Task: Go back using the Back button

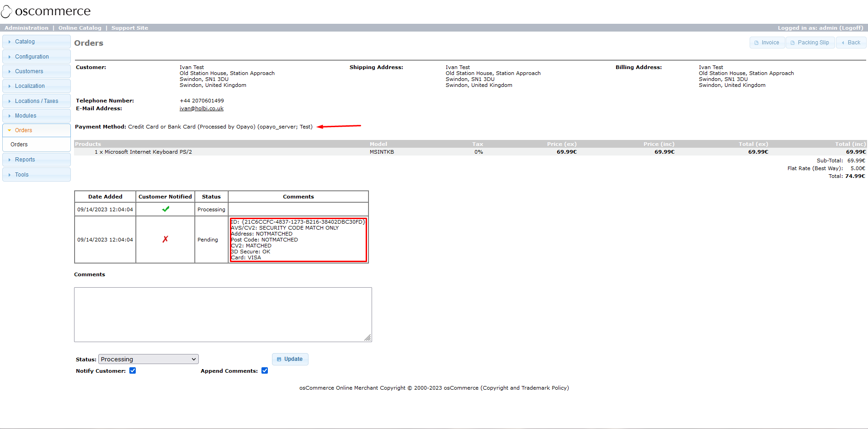Action: click(x=851, y=43)
